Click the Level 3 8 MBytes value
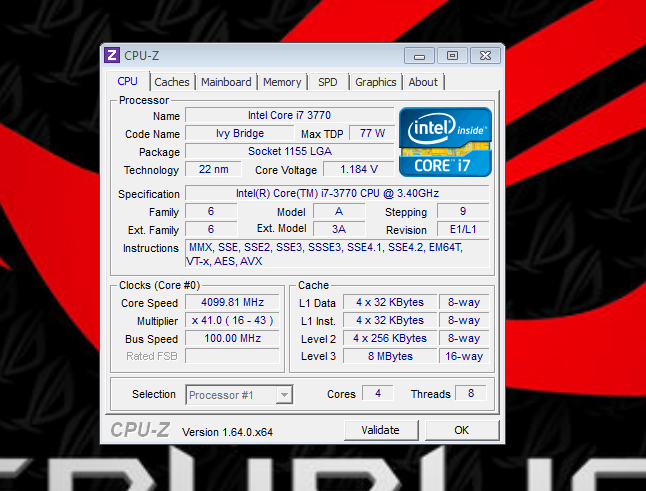The image size is (646, 491). click(390, 356)
